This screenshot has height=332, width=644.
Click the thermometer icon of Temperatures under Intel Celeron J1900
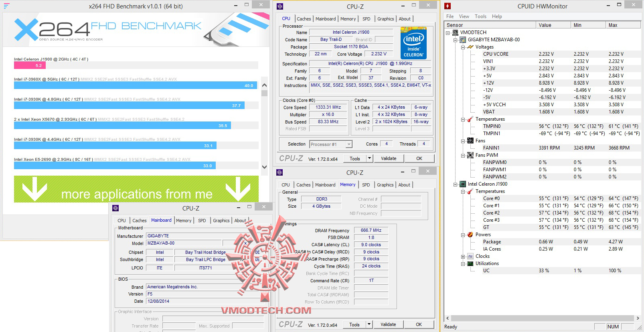[470, 191]
